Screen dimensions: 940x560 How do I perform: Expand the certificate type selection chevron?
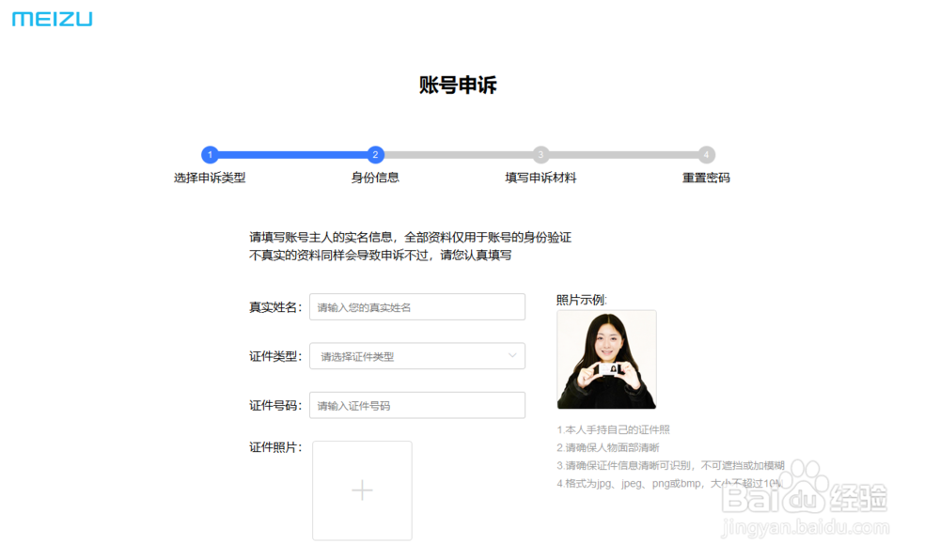[512, 356]
